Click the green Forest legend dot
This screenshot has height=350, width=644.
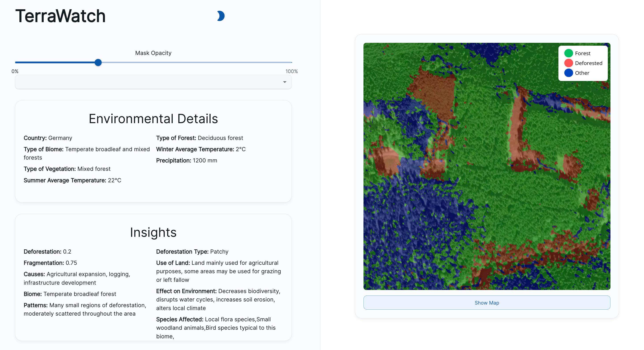[x=568, y=53]
